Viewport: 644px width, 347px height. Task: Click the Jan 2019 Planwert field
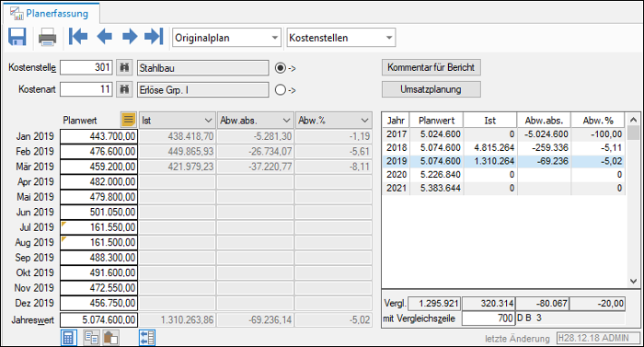99,136
